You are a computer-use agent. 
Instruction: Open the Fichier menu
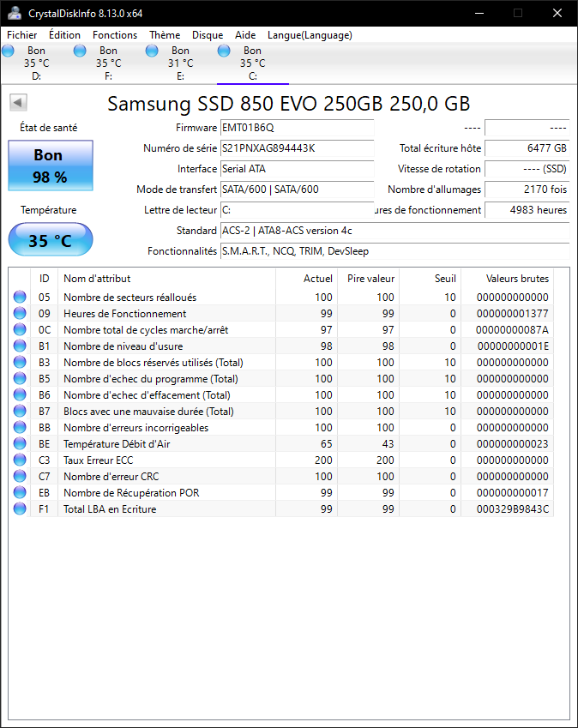21,35
